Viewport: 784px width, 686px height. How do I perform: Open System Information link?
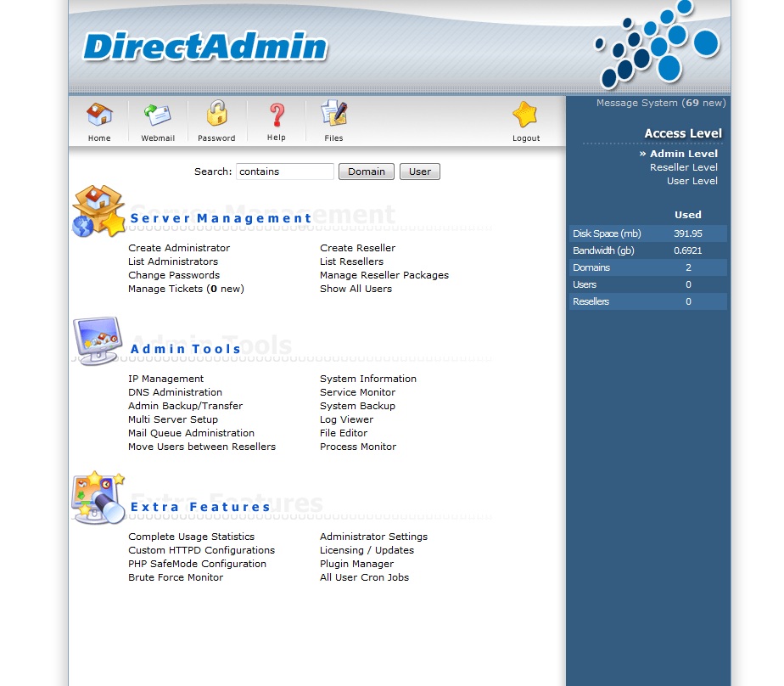[x=368, y=379]
